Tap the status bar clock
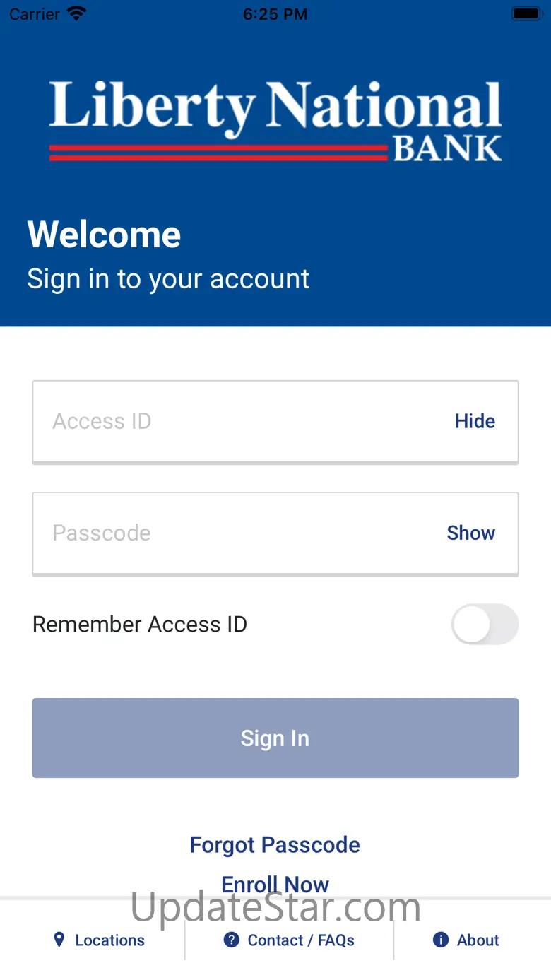 coord(275,14)
